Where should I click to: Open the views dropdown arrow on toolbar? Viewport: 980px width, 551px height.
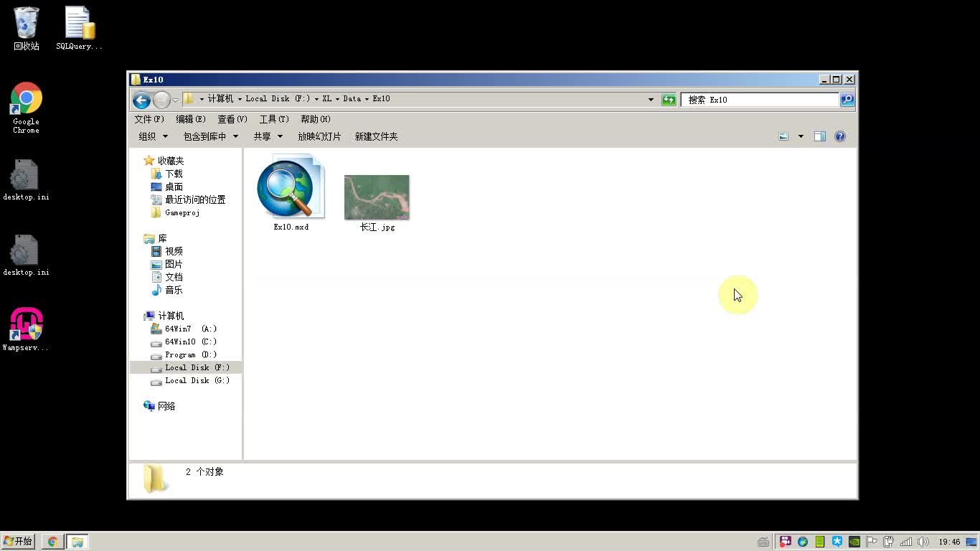point(800,136)
